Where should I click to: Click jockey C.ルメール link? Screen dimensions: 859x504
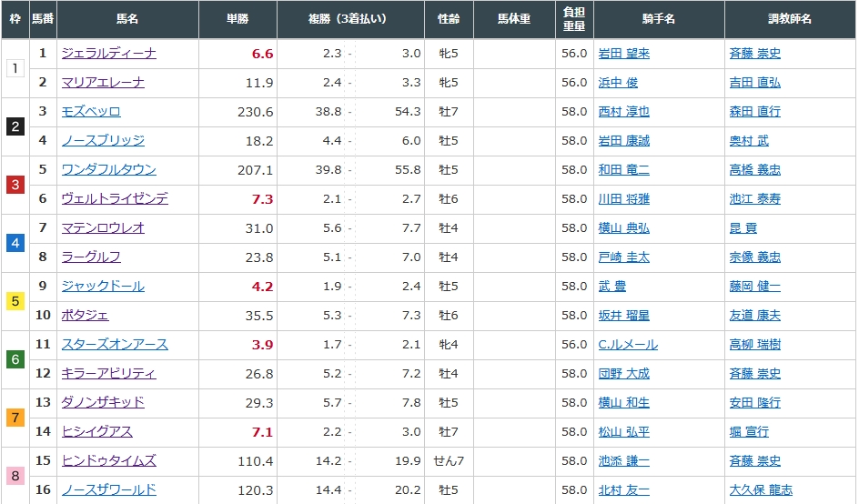tap(628, 345)
